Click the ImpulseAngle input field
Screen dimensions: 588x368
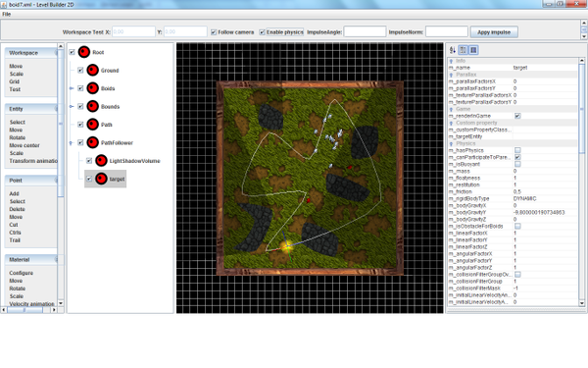(x=365, y=32)
